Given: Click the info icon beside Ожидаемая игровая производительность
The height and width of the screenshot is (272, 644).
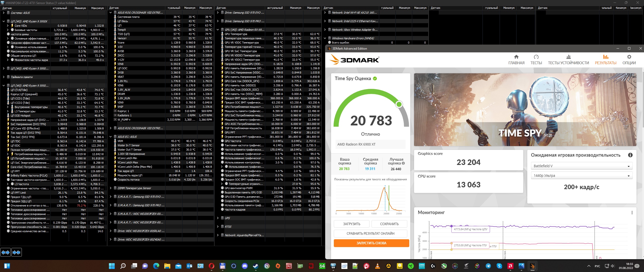Looking at the screenshot, I should 630,155.
